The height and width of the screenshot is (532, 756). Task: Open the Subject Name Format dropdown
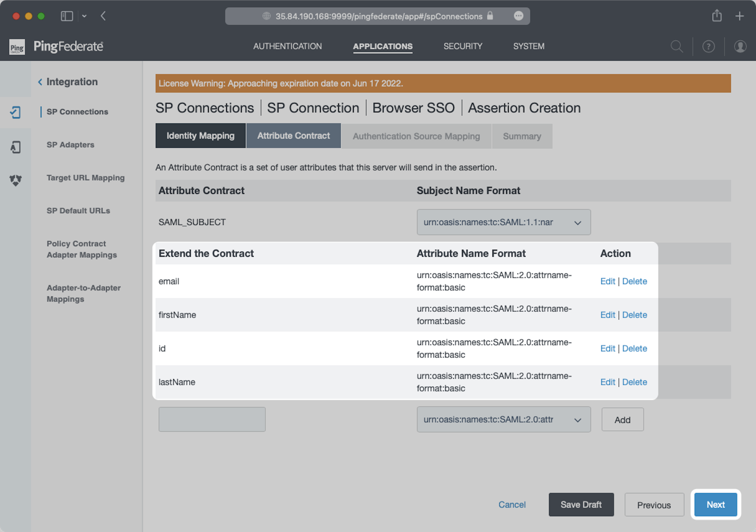click(x=503, y=222)
